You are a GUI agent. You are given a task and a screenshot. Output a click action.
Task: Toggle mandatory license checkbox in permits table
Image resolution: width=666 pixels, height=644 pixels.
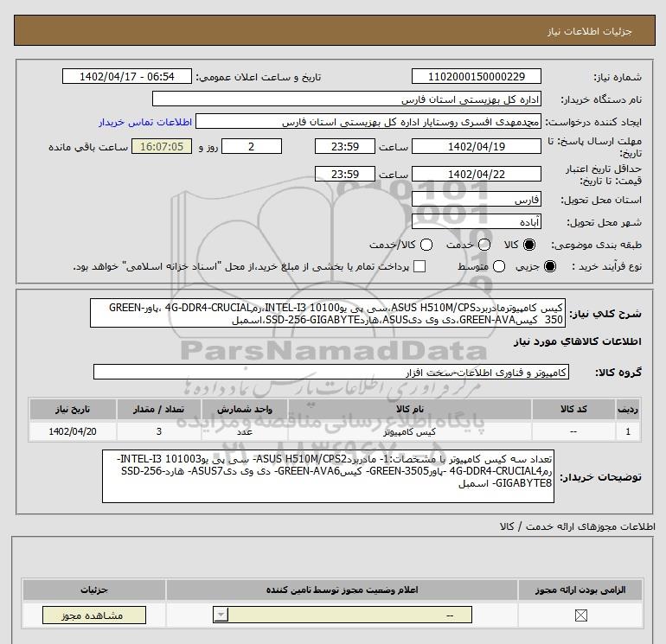[580, 615]
